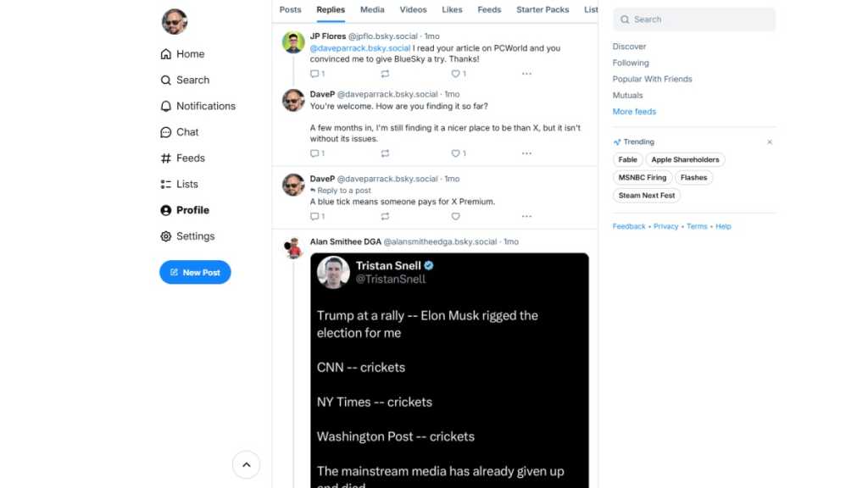
Task: Open the Chat section
Action: pos(186,131)
